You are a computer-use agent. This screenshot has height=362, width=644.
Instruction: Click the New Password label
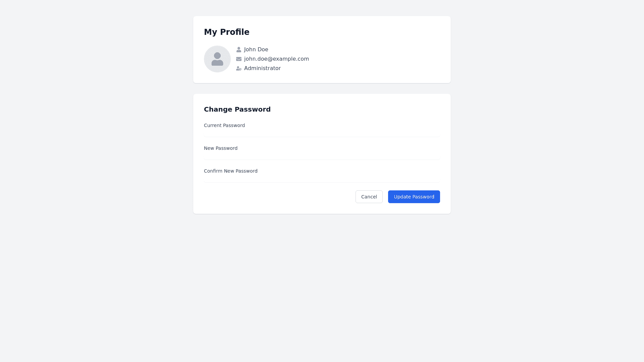pyautogui.click(x=221, y=148)
